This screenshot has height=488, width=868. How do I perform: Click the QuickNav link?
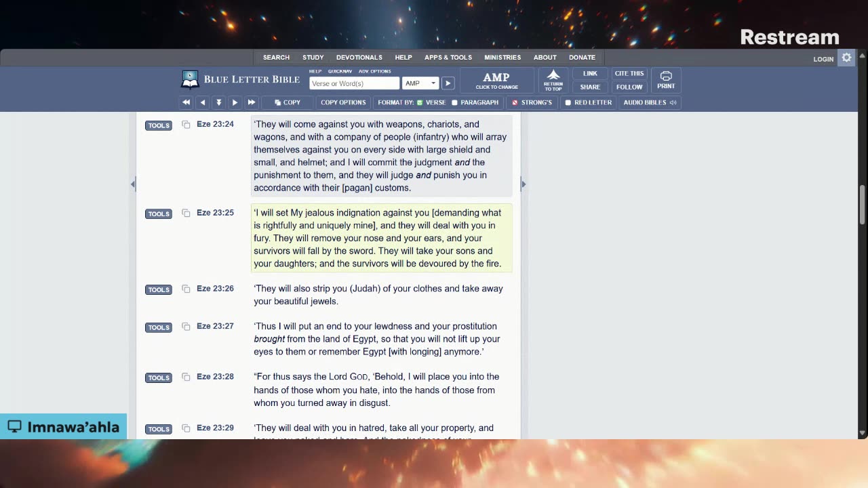tap(340, 71)
